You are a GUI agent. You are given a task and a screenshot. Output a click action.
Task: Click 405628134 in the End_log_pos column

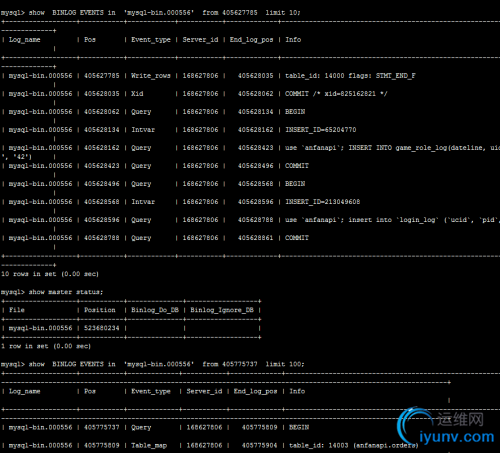pyautogui.click(x=255, y=112)
